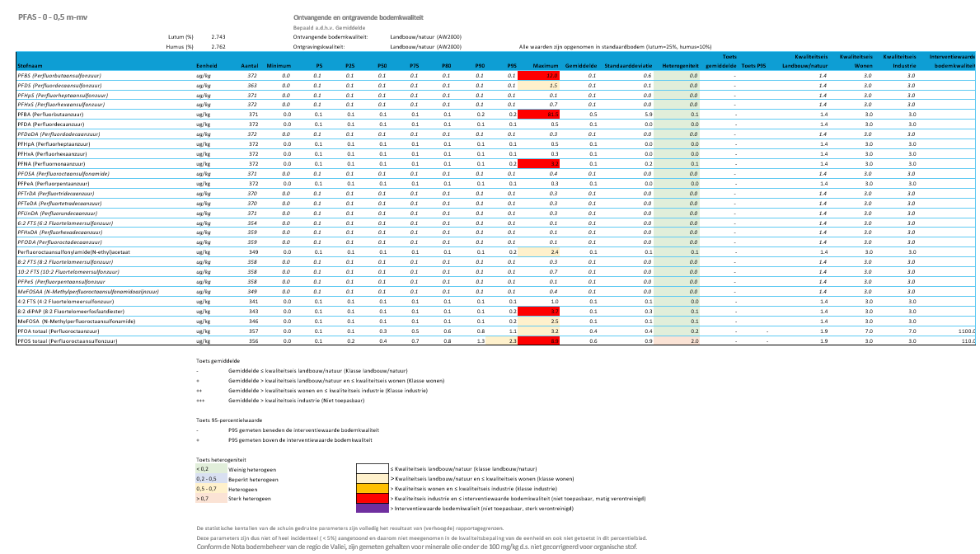Click the Lutum (%) value 2.743
The image size is (980, 554).
[218, 37]
